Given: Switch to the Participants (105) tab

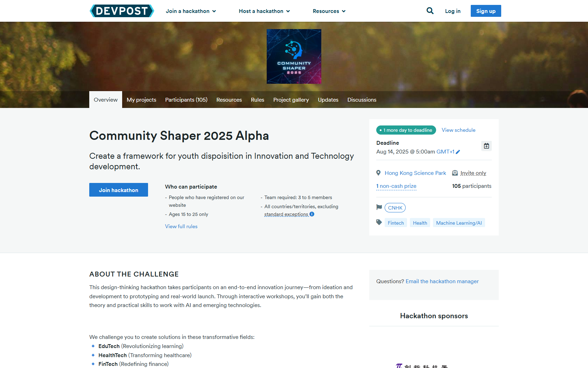Looking at the screenshot, I should 186,100.
